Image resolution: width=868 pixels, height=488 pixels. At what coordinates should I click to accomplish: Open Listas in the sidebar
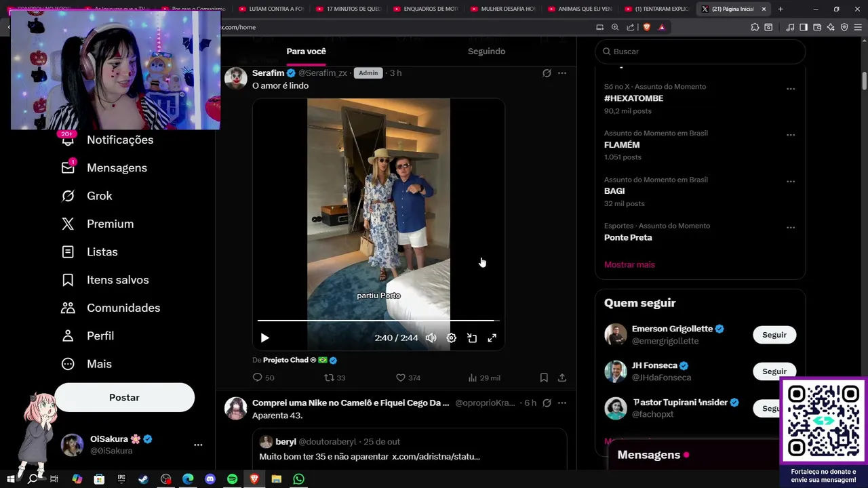click(89, 251)
